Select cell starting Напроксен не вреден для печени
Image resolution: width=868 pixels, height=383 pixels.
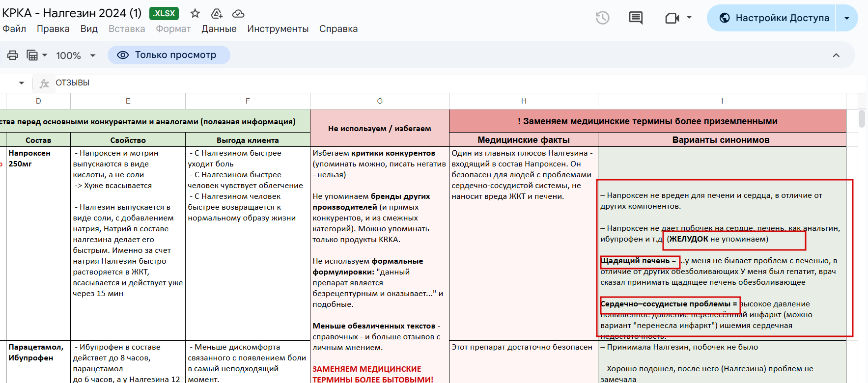[x=722, y=244]
